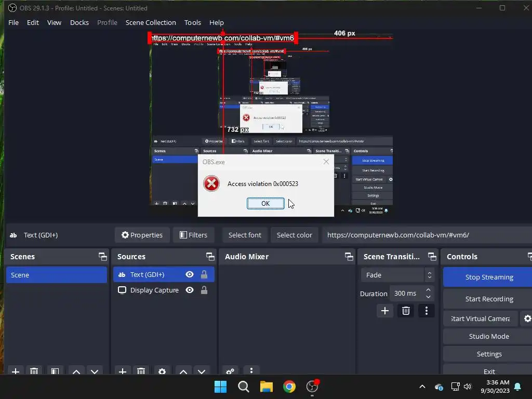Screen dimensions: 532x399
Task: Click Stop Streaming button
Action: coord(488,277)
